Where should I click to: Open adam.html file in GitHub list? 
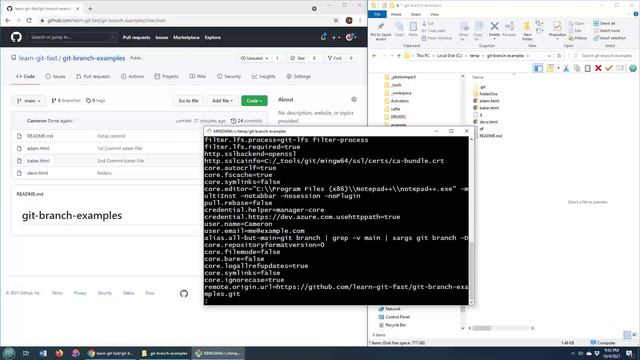click(38, 148)
